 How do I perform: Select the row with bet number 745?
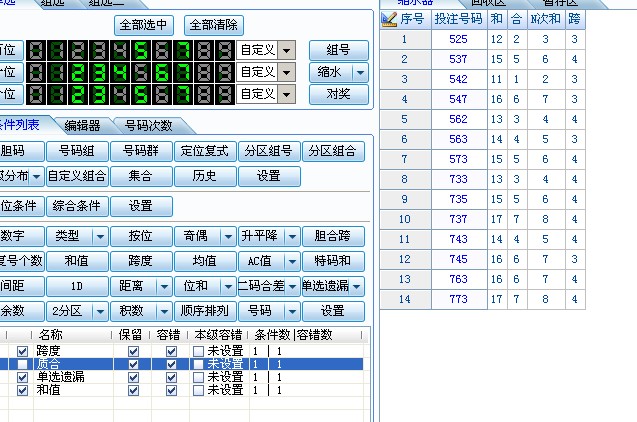[x=483, y=259]
